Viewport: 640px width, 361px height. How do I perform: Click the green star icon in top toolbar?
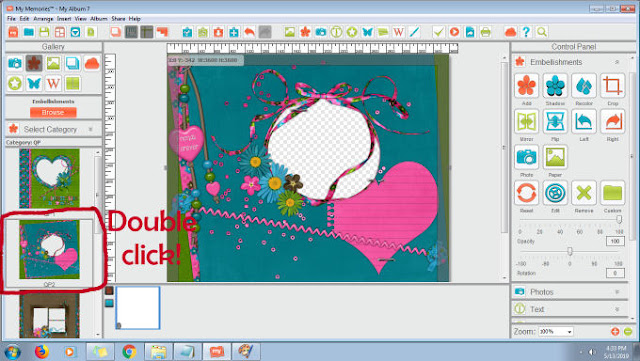(352, 32)
